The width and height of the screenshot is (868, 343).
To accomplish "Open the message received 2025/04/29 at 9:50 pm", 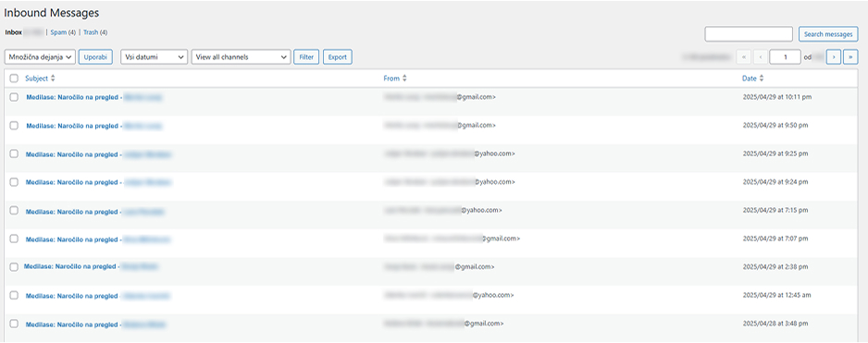I will [x=94, y=126].
